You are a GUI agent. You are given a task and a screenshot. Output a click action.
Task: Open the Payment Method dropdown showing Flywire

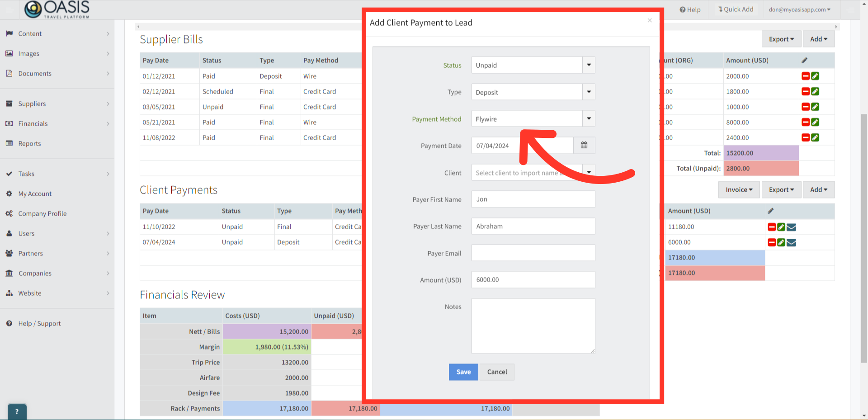click(x=588, y=118)
